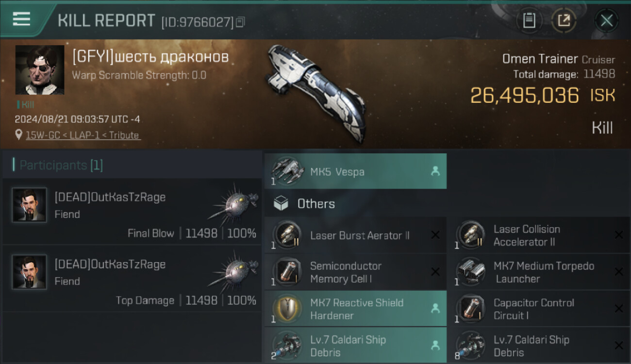
Task: Click the MK7 Medium Torpedo Launcher icon
Action: click(x=471, y=272)
